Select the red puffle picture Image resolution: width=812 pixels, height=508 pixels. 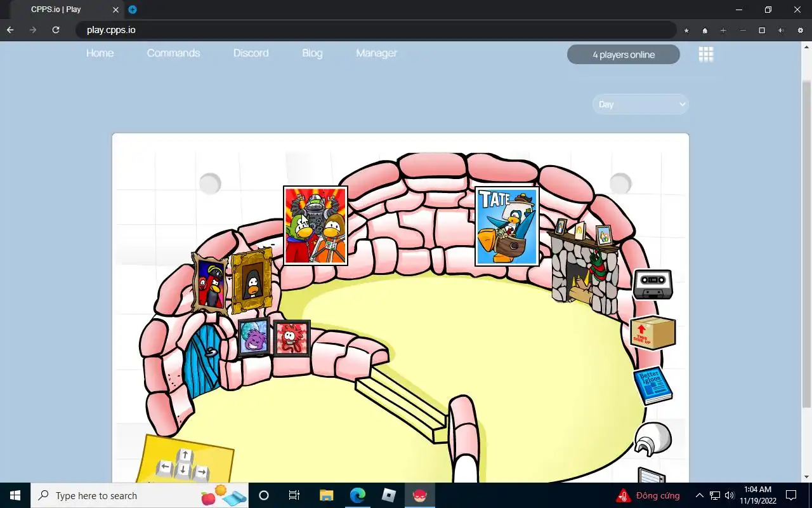click(292, 338)
